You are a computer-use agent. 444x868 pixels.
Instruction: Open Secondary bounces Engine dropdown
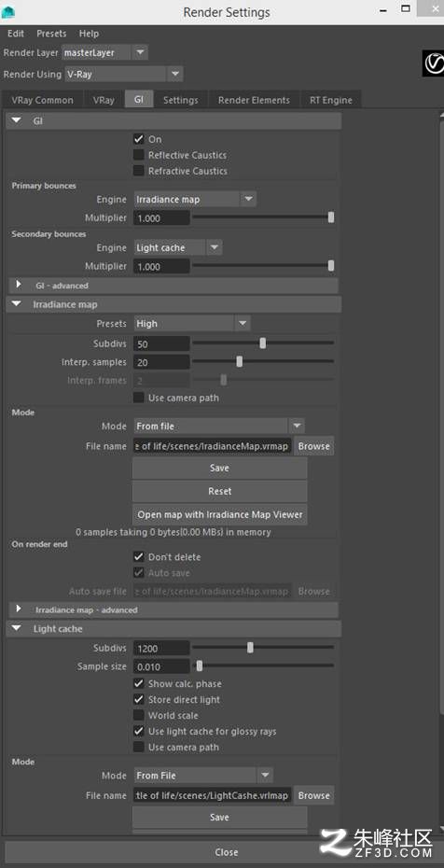click(177, 247)
